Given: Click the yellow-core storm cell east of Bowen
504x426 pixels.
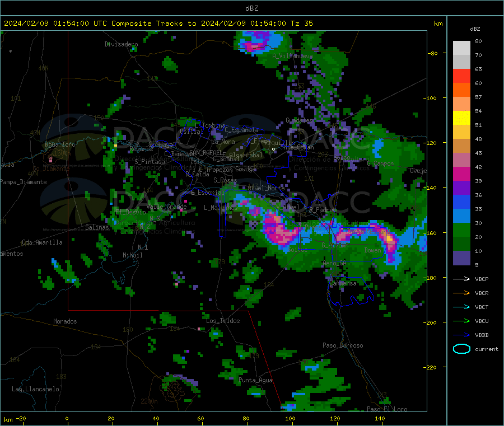Looking at the screenshot, I should [389, 238].
